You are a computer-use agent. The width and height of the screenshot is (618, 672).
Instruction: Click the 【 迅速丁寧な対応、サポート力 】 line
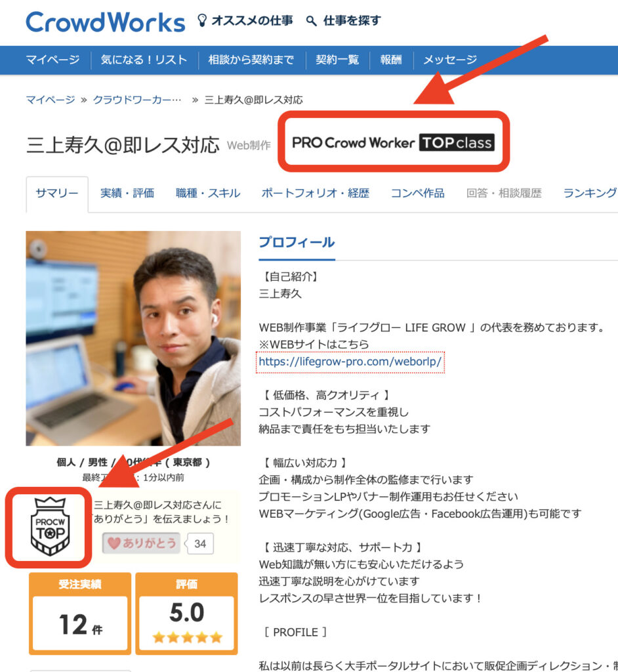pos(342,547)
